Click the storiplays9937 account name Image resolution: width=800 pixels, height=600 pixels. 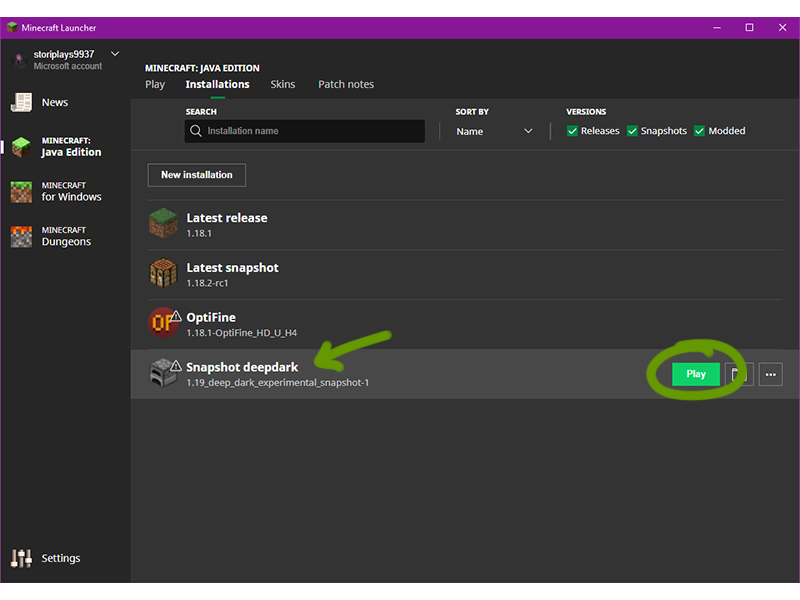tap(64, 54)
